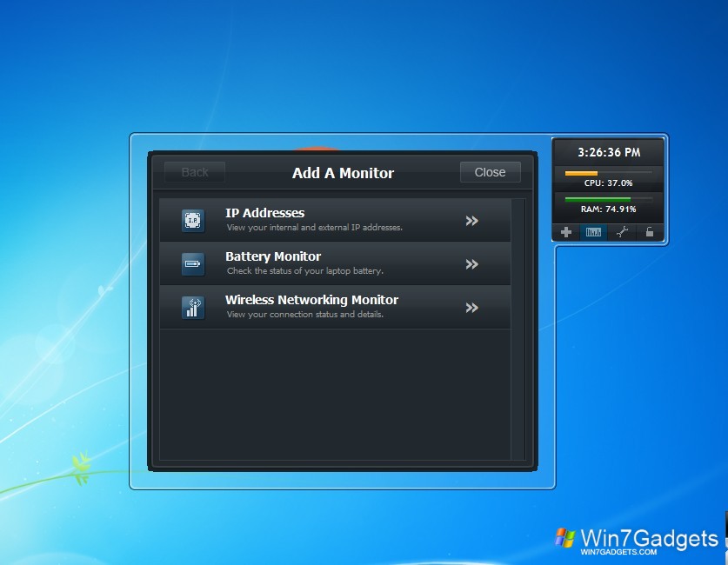Screen dimensions: 728x565
Task: Click the CPU usage orange bar
Action: tap(581, 173)
